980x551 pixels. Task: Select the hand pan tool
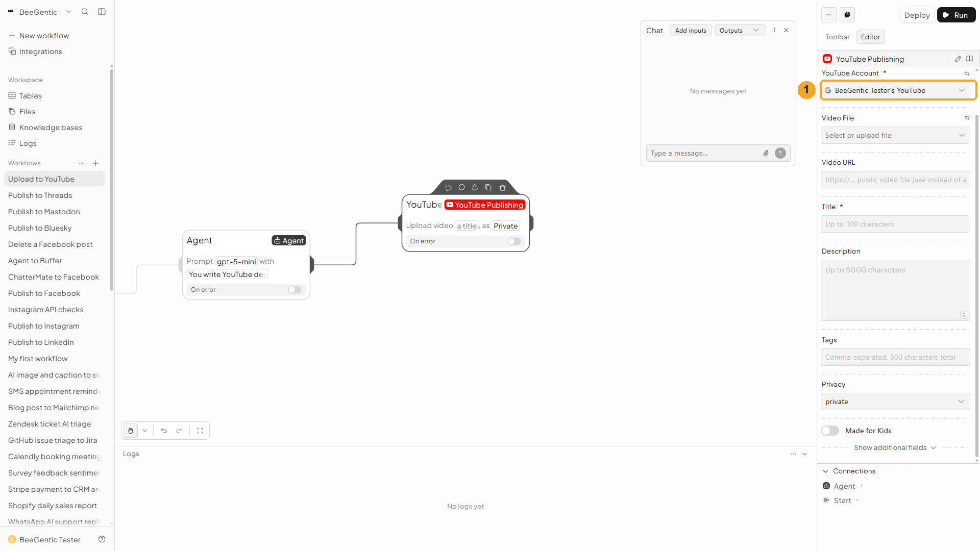(x=131, y=431)
